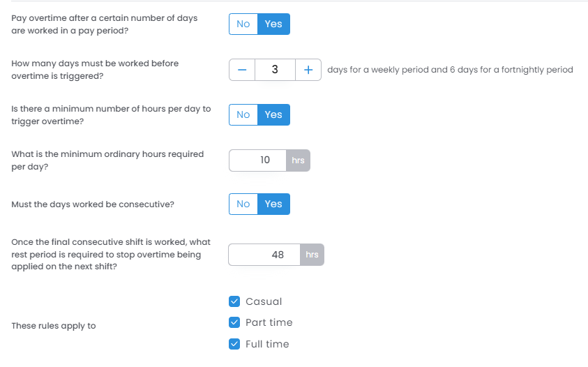Choose No for consecutive days worked
Screen dimensions: 588x367
coord(243,204)
